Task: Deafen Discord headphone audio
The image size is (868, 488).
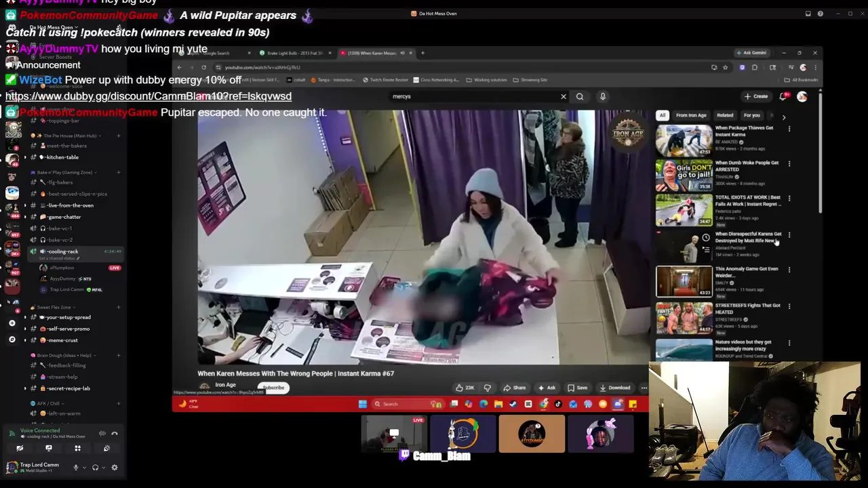Action: 95,467
